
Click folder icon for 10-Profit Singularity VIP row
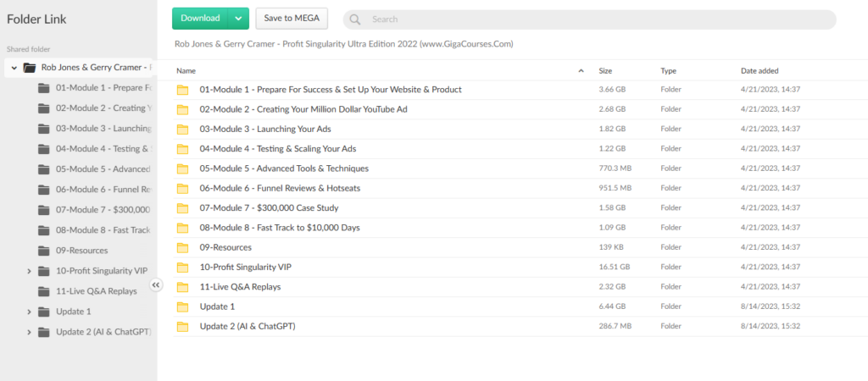click(x=181, y=268)
